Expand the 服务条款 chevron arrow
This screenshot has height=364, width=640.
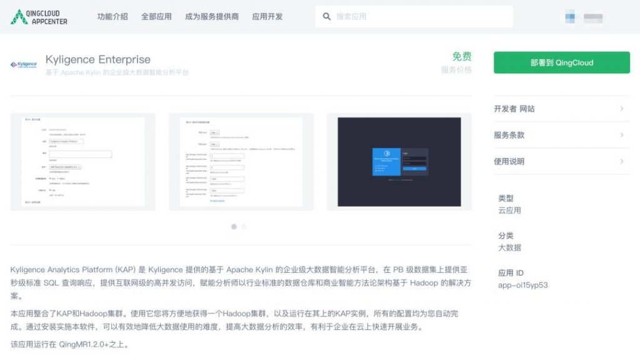coord(621,135)
